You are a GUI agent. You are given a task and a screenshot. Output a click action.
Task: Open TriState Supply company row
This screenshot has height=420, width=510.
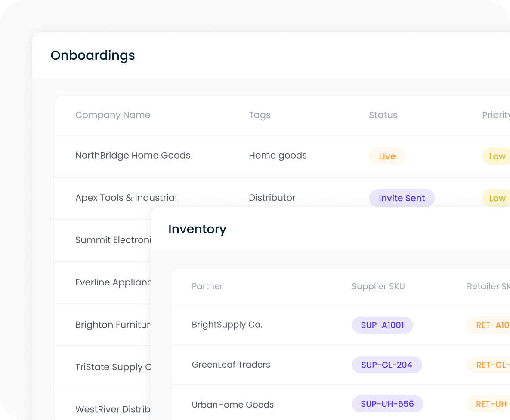pos(113,367)
